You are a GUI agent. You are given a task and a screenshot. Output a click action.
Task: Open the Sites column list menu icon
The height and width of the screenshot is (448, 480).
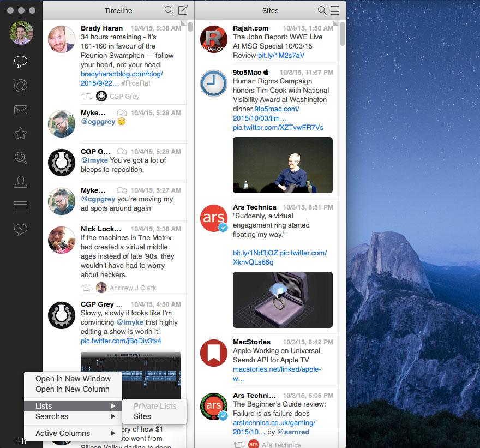point(335,10)
